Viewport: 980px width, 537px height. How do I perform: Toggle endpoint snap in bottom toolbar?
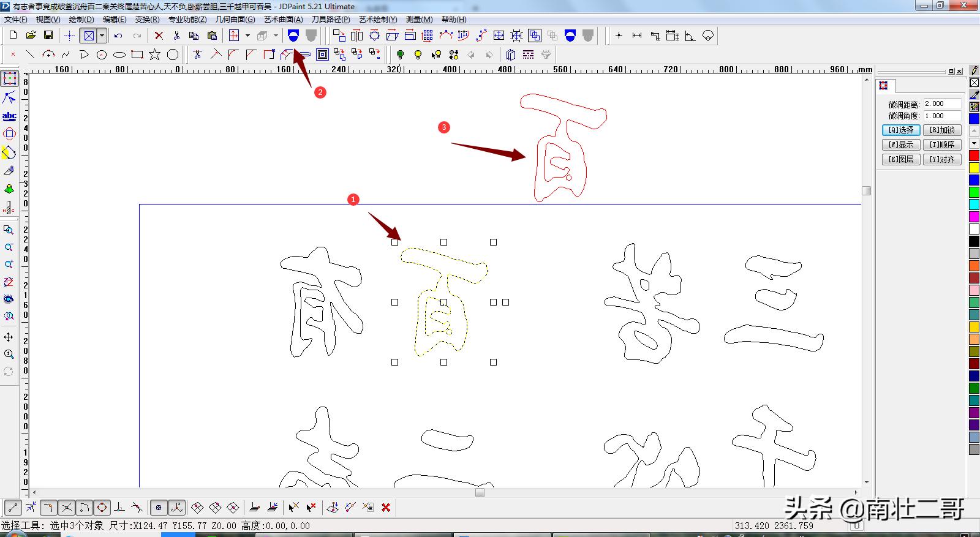pyautogui.click(x=13, y=507)
